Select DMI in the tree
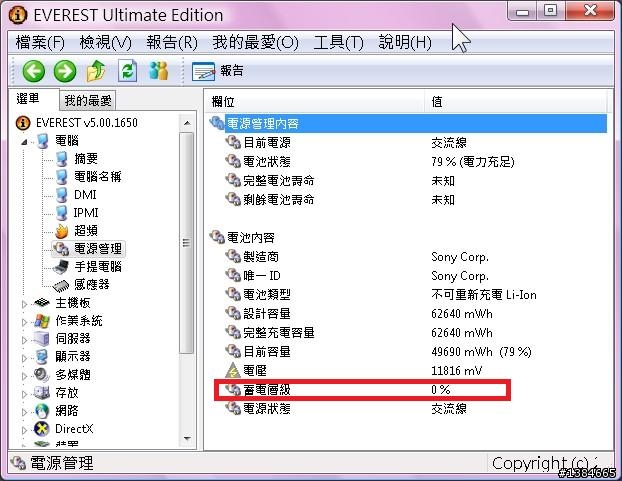Screen dimensions: 622x481 [x=85, y=195]
